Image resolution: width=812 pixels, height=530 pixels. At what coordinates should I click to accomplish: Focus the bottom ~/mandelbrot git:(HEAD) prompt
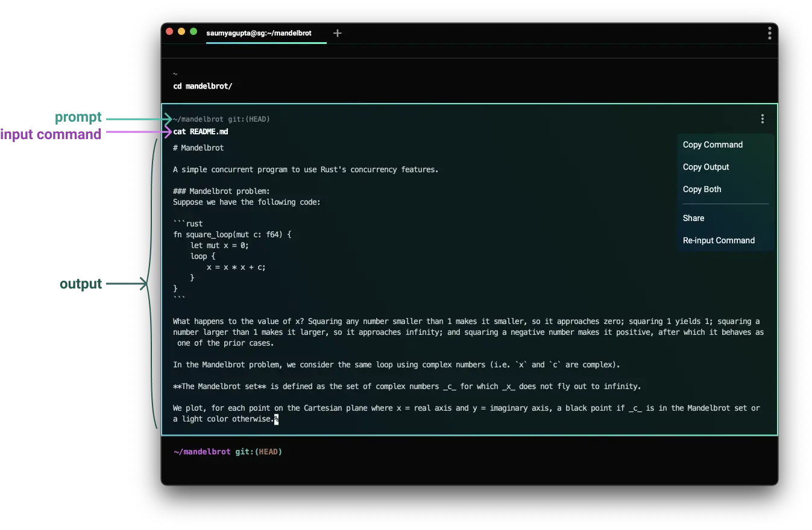(228, 452)
